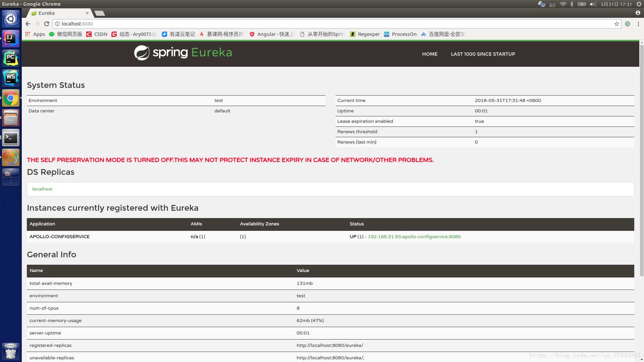Select num-of-cpus row label

pyautogui.click(x=44, y=308)
